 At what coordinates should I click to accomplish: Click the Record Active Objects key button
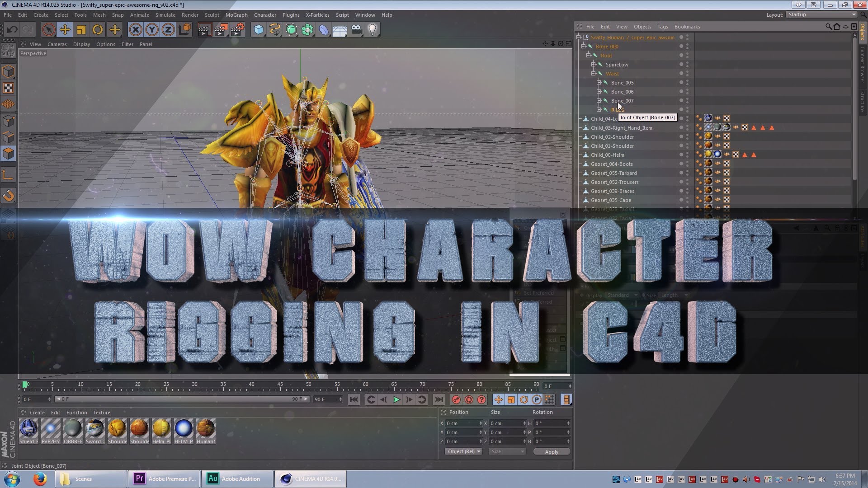[x=456, y=399]
